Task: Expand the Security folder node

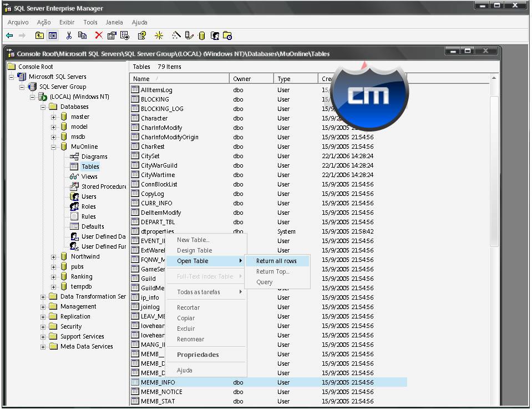Action: point(43,327)
